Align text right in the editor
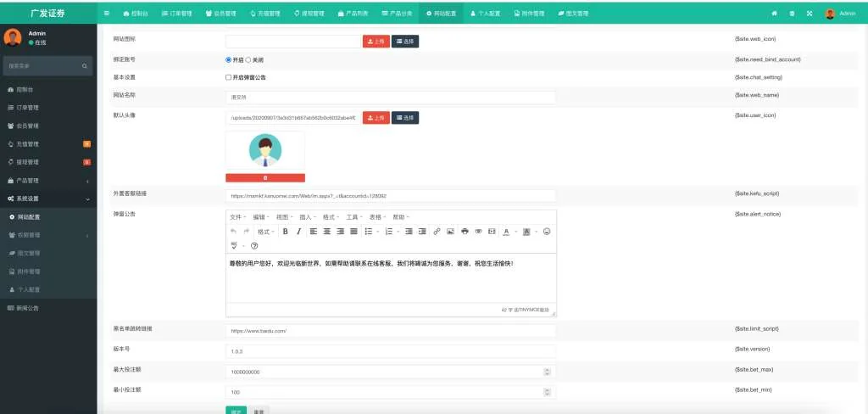The height and width of the screenshot is (414, 868). pyautogui.click(x=341, y=231)
